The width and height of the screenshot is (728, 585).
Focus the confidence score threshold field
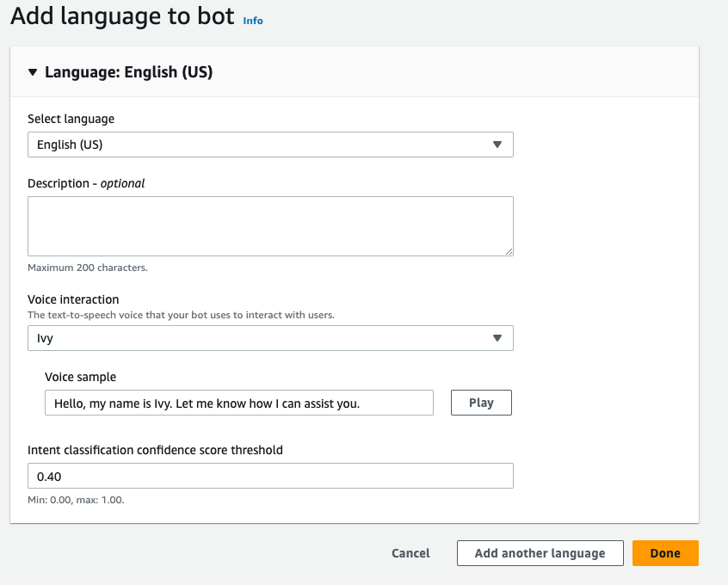click(x=270, y=476)
